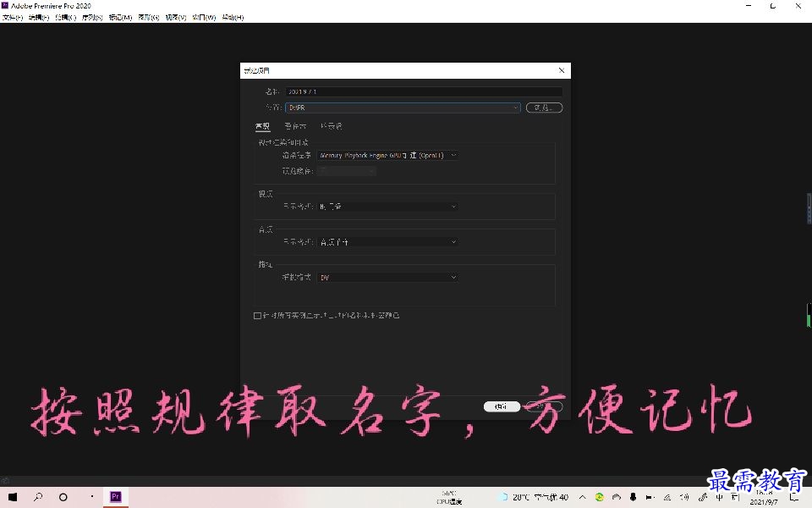The width and height of the screenshot is (812, 508).
Task: Expand the Mercury Playback Engine renderer dropdown
Action: click(x=387, y=156)
